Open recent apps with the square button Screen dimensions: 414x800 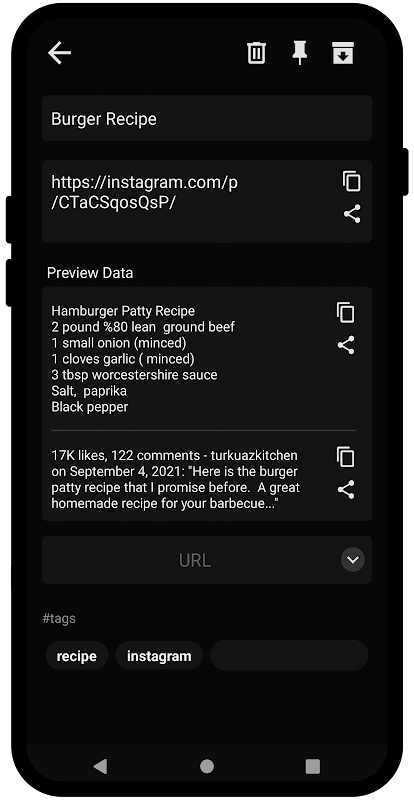pos(312,766)
